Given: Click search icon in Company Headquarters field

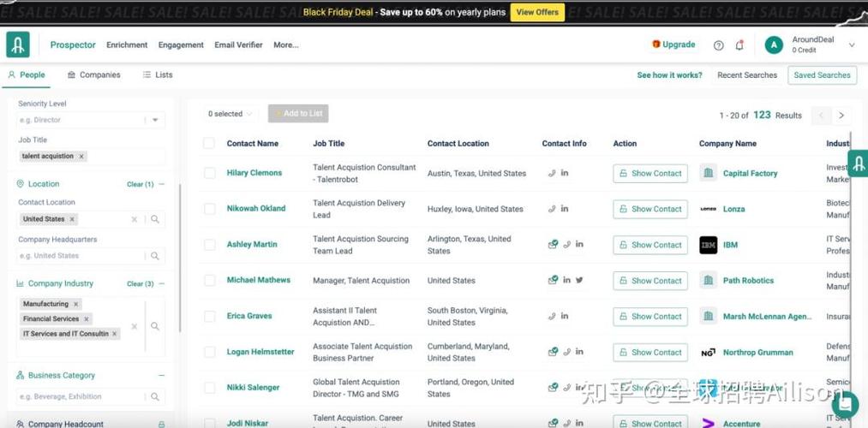Looking at the screenshot, I should [155, 256].
